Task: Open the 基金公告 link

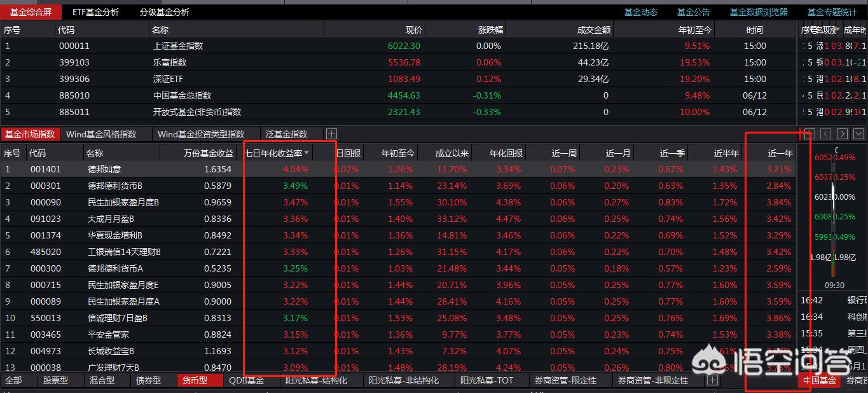Action: pyautogui.click(x=694, y=12)
